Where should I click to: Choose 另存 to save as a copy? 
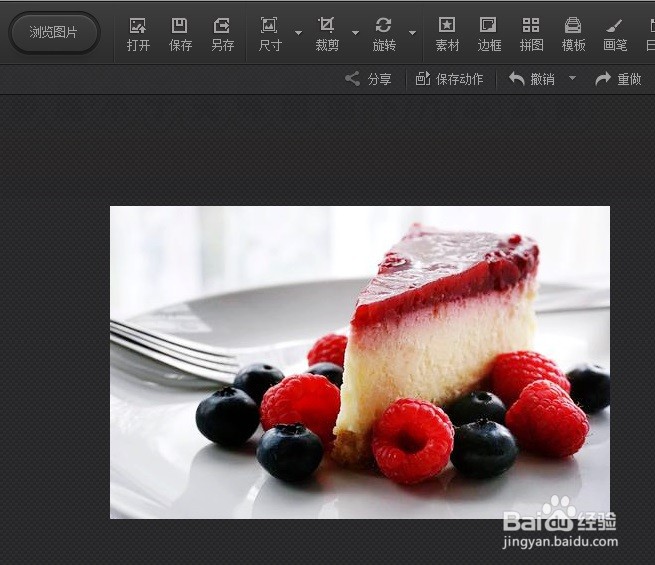click(x=222, y=35)
